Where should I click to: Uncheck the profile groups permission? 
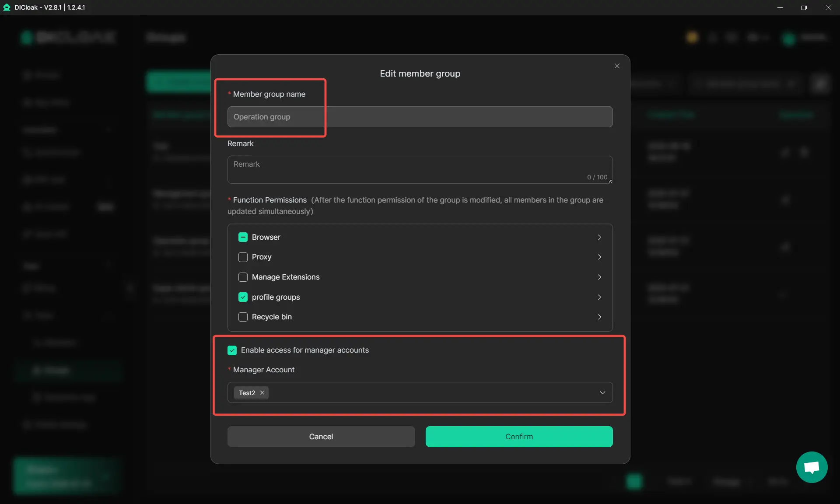click(243, 297)
